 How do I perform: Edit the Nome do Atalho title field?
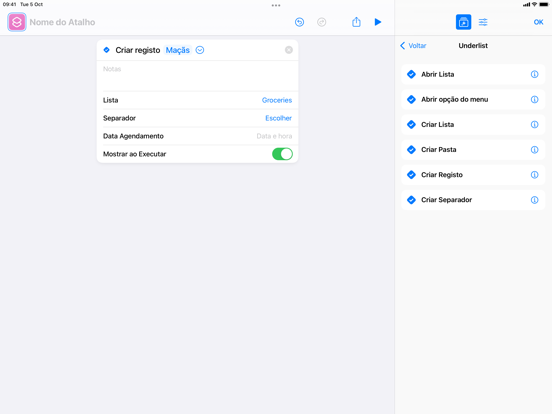[62, 22]
